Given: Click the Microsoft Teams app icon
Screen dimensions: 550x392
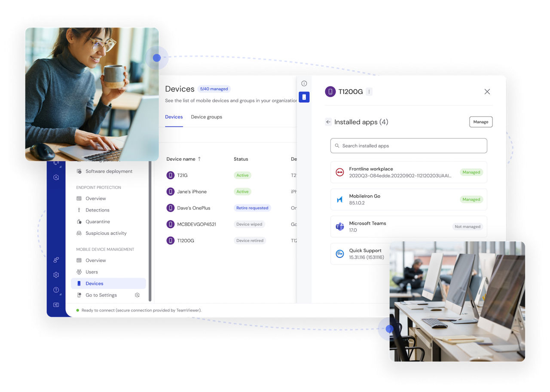Looking at the screenshot, I should point(340,227).
